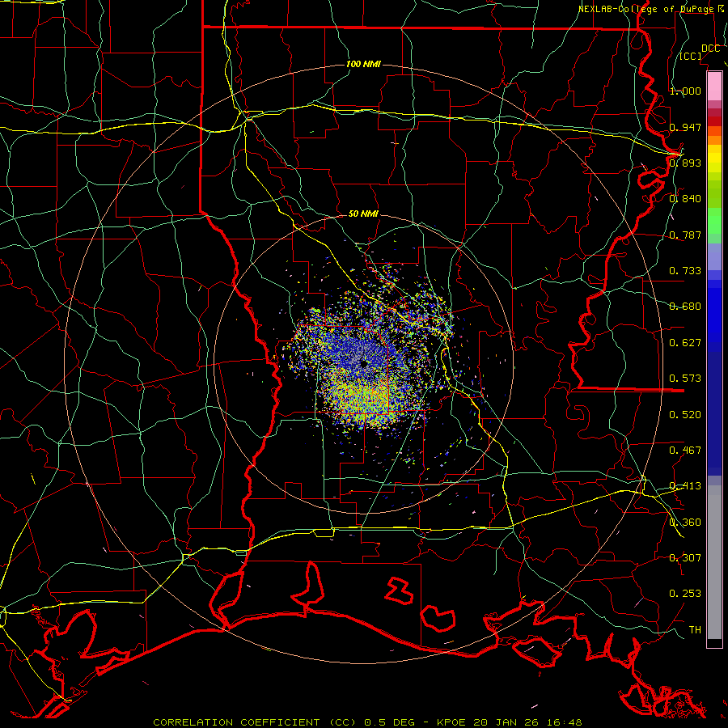Select the 0.5 DEG elevation text
The height and width of the screenshot is (728, 728).
[391, 722]
